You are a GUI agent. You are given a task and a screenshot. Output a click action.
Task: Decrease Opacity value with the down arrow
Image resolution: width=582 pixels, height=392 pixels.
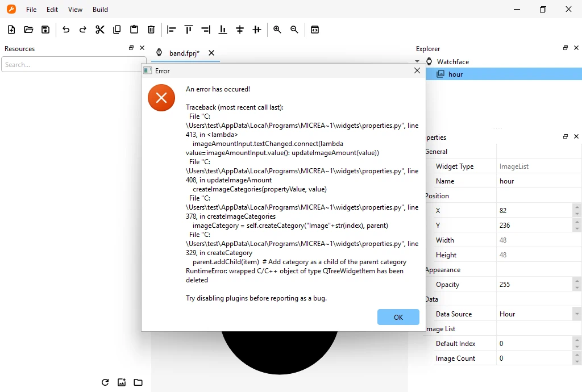tap(577, 288)
